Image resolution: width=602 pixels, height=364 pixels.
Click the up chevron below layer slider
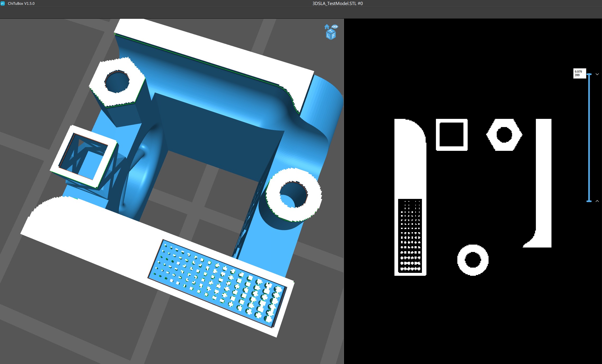coord(597,201)
